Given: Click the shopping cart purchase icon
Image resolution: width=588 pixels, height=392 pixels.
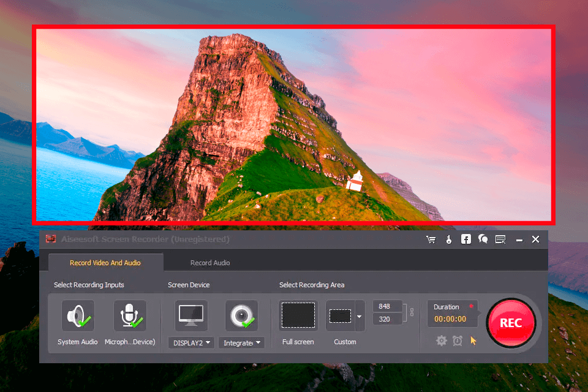Looking at the screenshot, I should [x=431, y=239].
